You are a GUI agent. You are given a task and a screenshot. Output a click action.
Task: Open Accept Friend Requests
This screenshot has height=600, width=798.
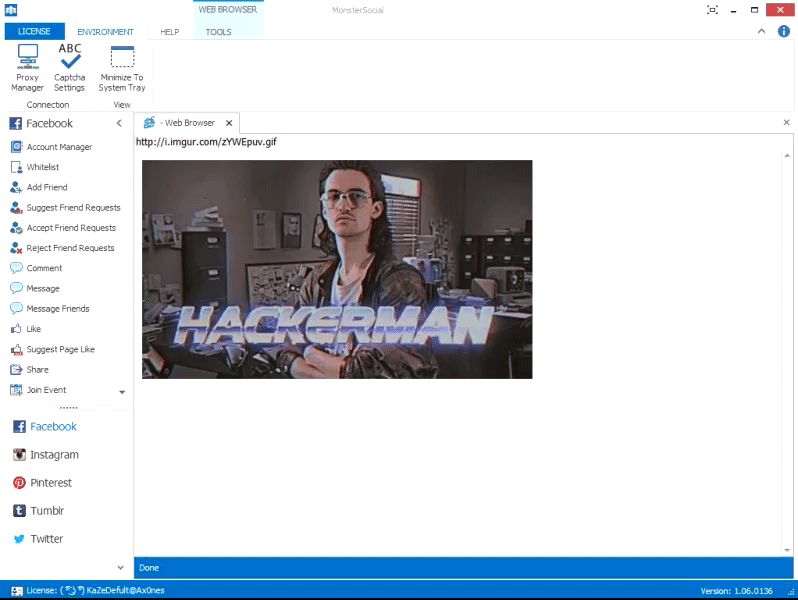(63, 228)
